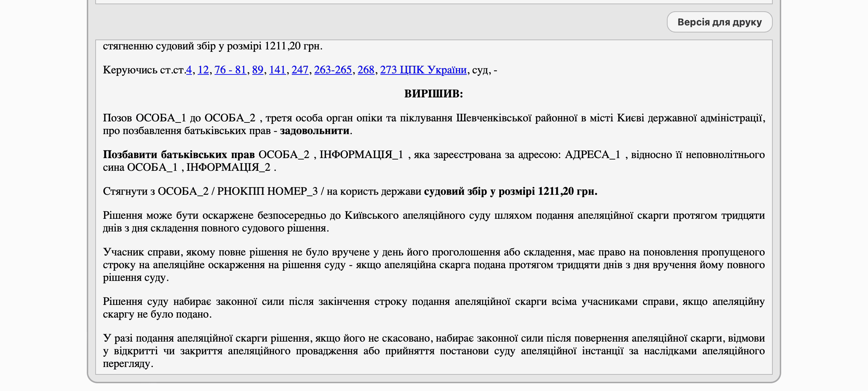The image size is (868, 391).
Task: Click the text 'ІНФОРМАЦІЯ_1'
Action: click(361, 155)
